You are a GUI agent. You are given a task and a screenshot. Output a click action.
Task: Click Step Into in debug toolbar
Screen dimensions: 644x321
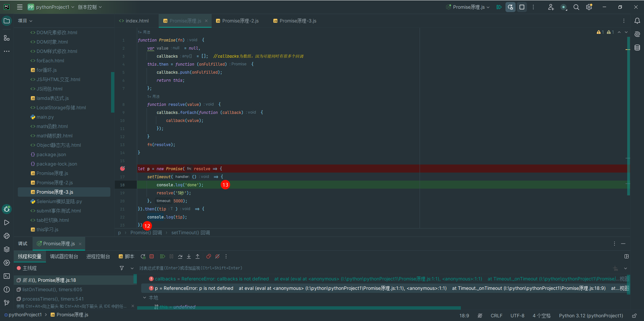point(189,256)
